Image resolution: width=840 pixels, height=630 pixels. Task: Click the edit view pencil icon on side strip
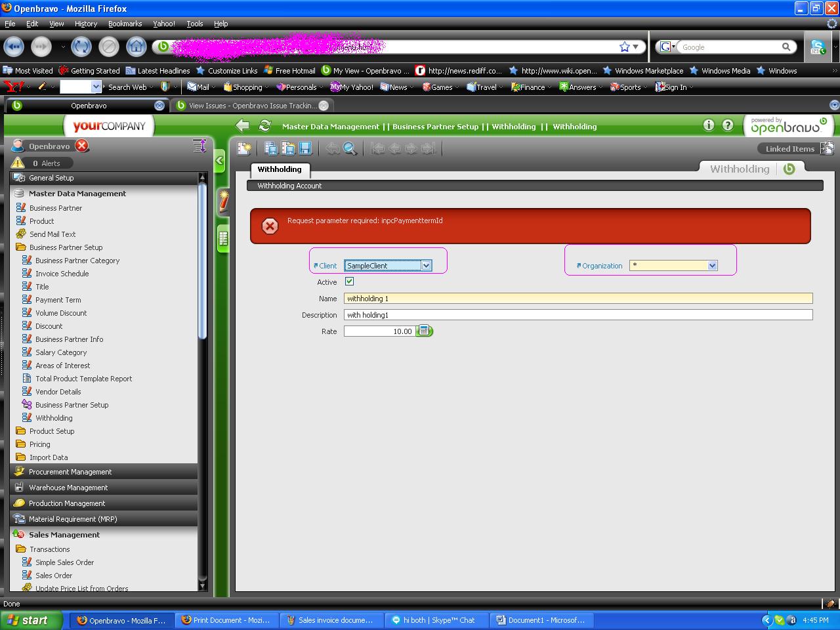(223, 201)
